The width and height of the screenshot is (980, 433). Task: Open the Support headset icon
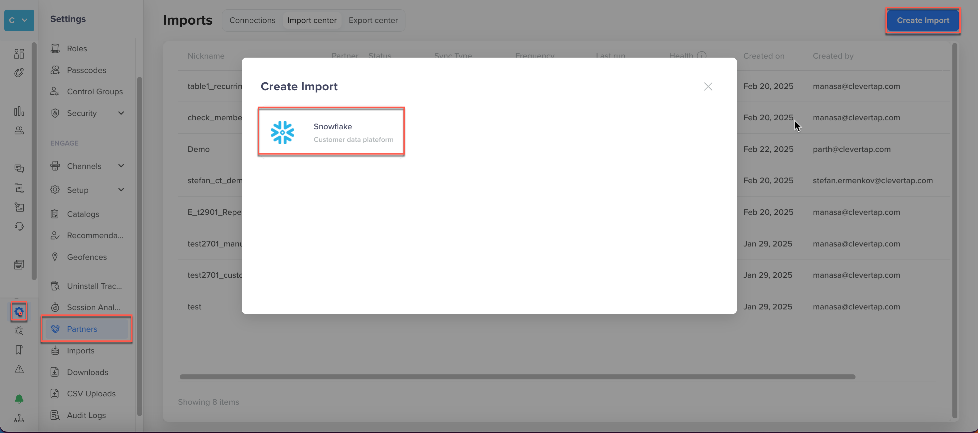(x=19, y=226)
